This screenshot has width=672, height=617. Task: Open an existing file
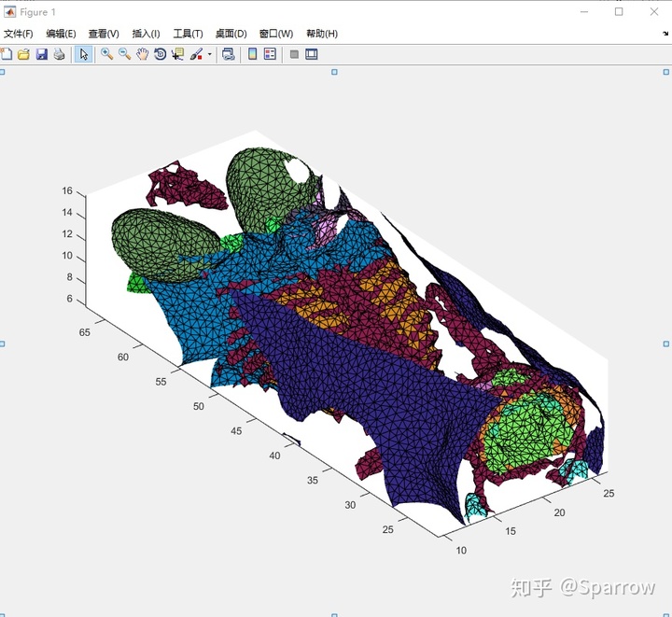[x=23, y=54]
